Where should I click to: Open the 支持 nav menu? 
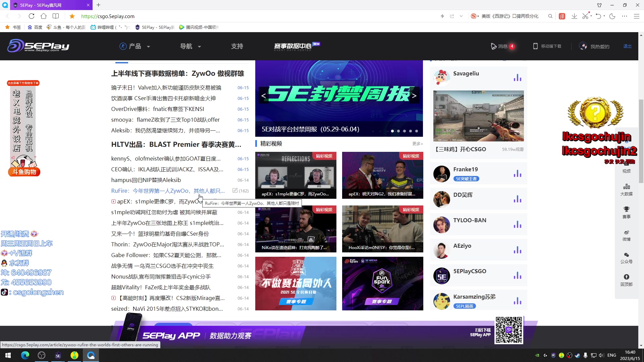click(x=237, y=46)
